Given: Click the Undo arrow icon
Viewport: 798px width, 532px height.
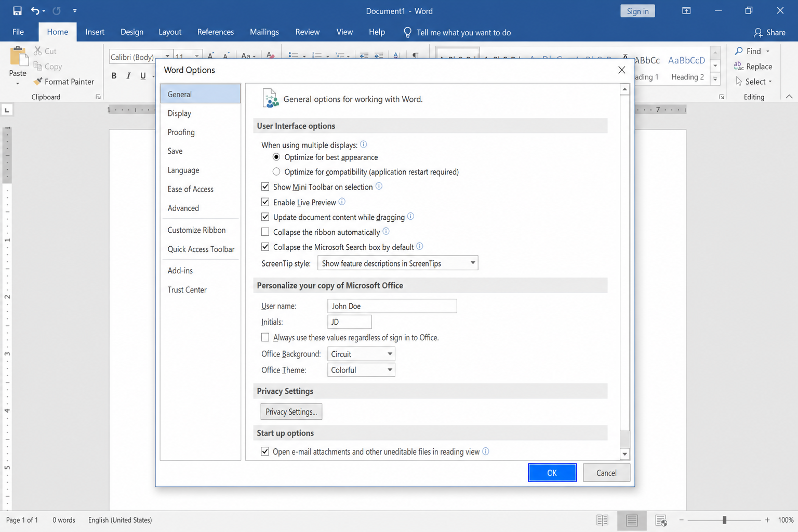Looking at the screenshot, I should (35, 11).
